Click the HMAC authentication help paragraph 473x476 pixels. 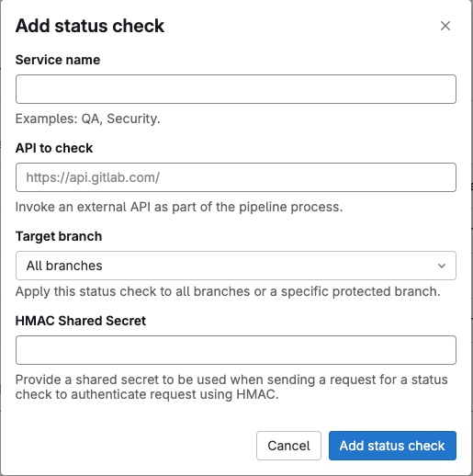(231, 387)
